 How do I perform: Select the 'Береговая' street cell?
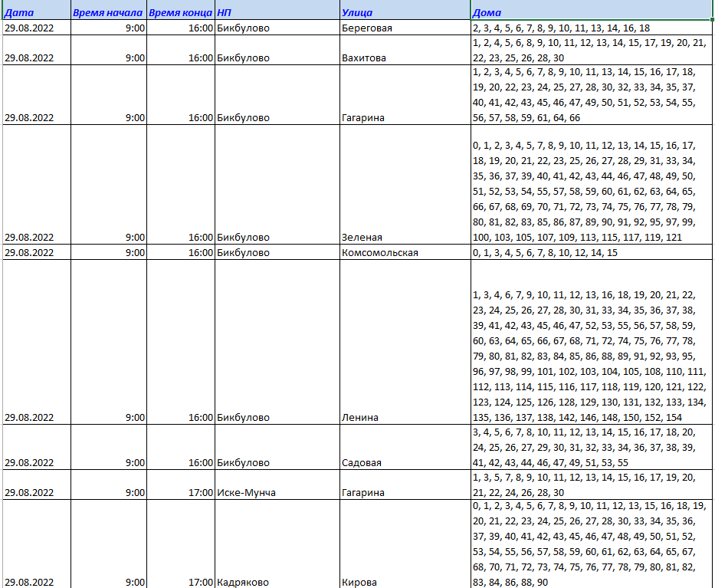point(404,28)
